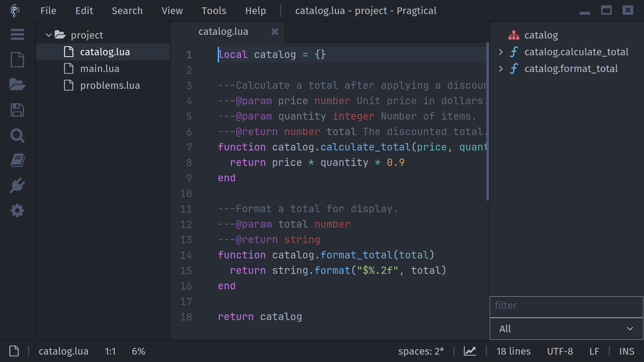Open problems.lua in the file tree
The width and height of the screenshot is (644, 362).
click(103, 85)
